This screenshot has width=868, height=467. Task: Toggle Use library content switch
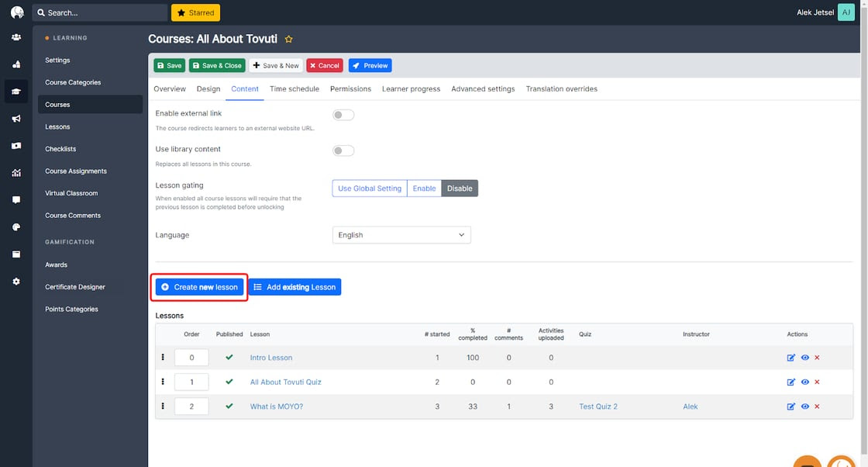[x=343, y=150]
